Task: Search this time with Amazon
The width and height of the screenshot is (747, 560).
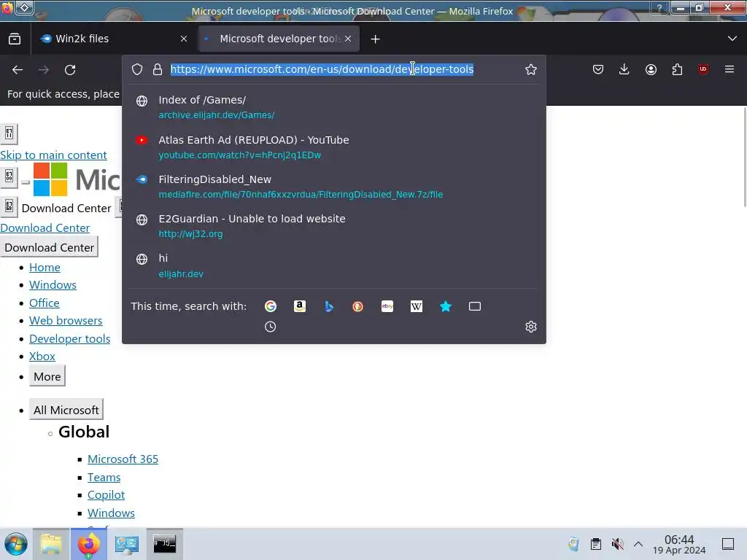Action: (x=300, y=306)
